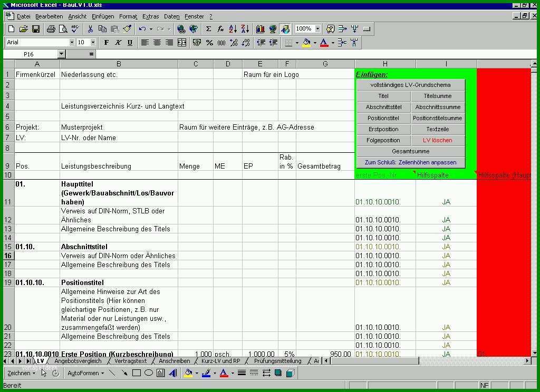Insert a hyperlink with the globe-link icon
The image size is (540, 392).
[x=181, y=29]
